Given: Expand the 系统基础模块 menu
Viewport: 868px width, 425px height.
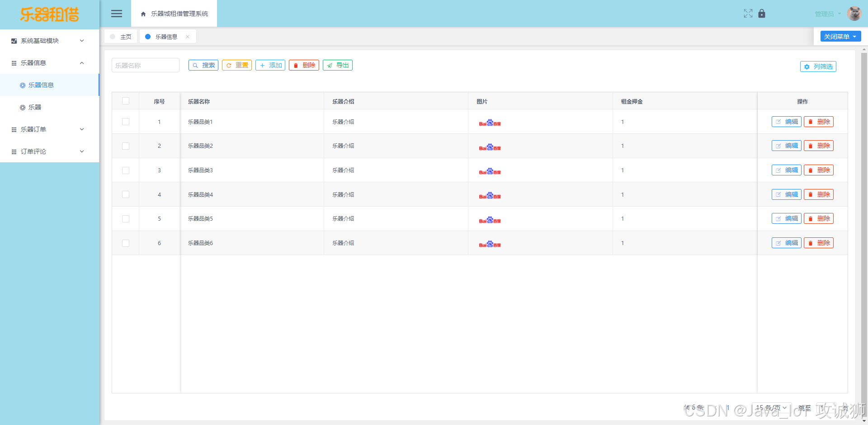Looking at the screenshot, I should tap(49, 41).
